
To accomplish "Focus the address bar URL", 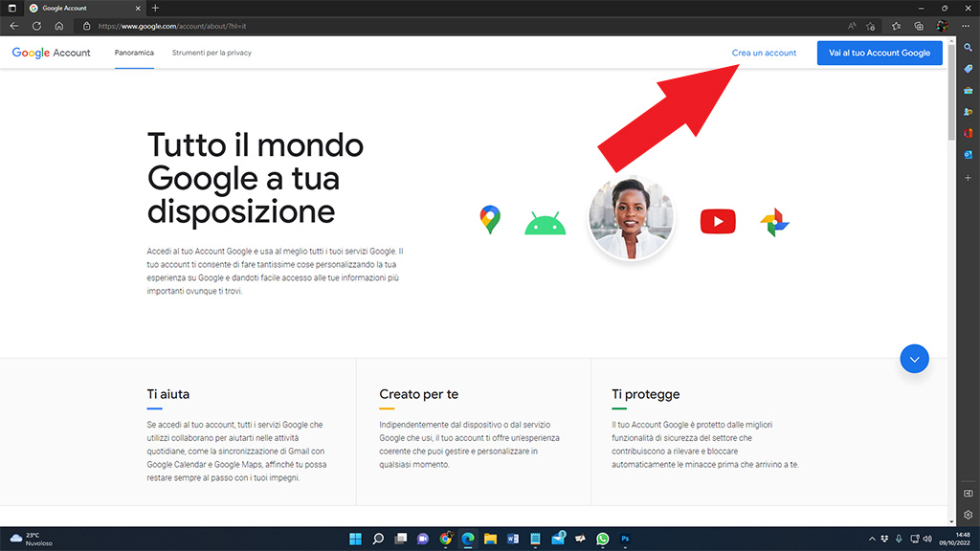I will pyautogui.click(x=172, y=26).
